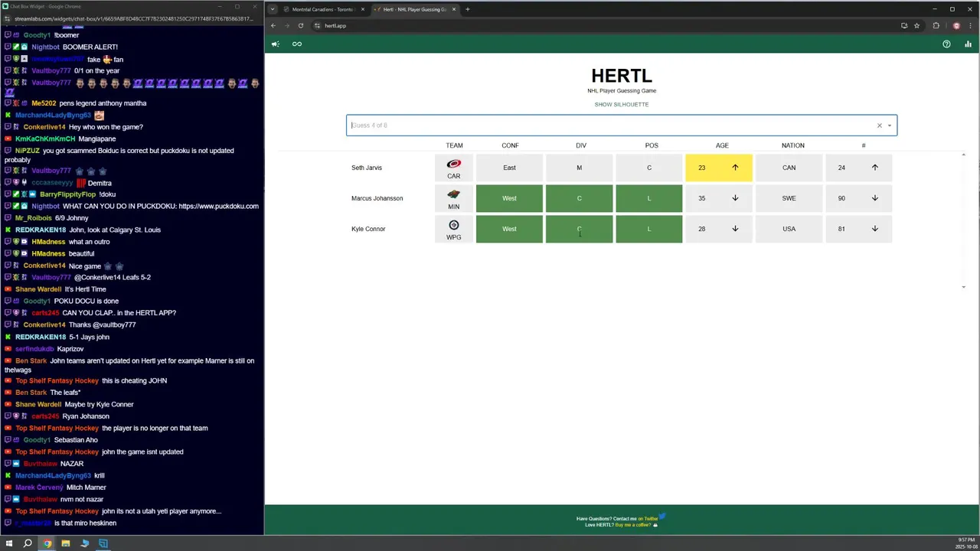The height and width of the screenshot is (551, 980).
Task: Open Chrome from the taskbar
Action: click(47, 543)
